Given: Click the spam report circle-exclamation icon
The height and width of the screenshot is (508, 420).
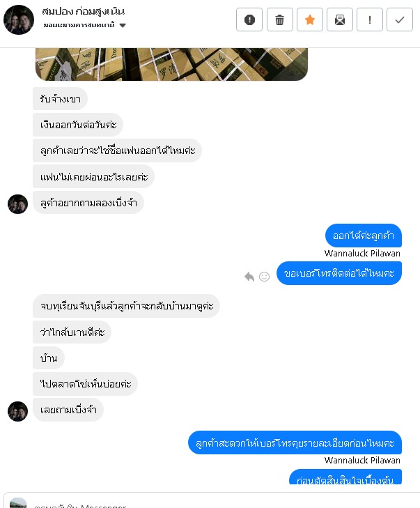Looking at the screenshot, I should click(249, 20).
